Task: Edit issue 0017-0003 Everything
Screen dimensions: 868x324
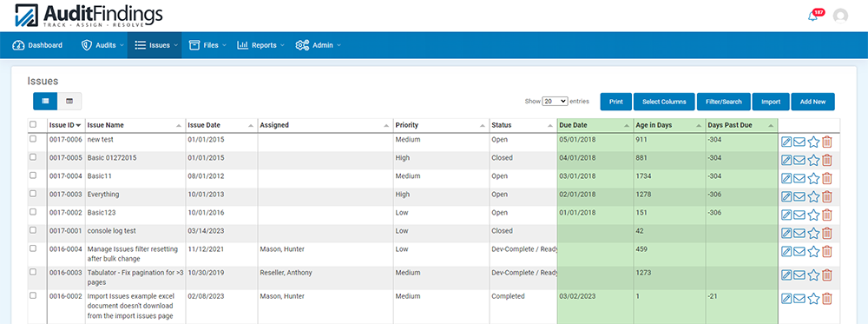Action: click(x=786, y=196)
